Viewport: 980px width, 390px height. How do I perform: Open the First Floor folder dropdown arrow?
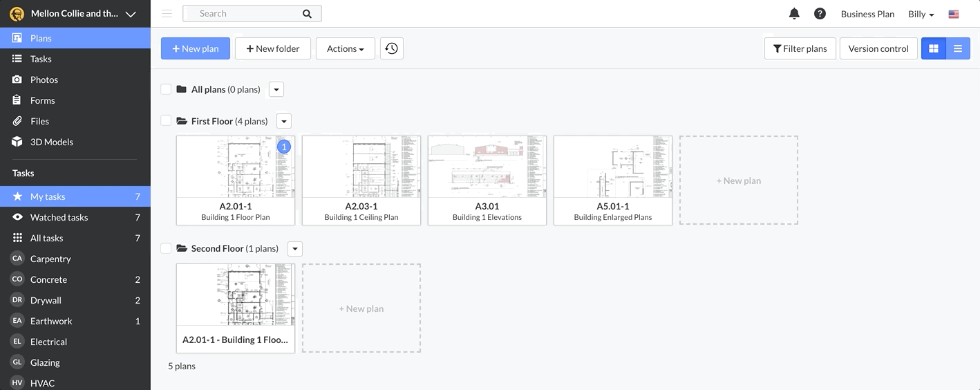283,121
